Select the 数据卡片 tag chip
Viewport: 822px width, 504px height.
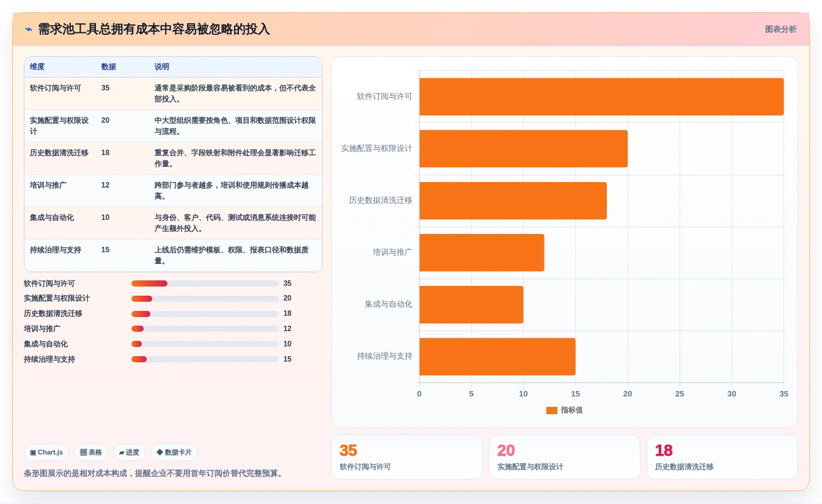coord(174,453)
